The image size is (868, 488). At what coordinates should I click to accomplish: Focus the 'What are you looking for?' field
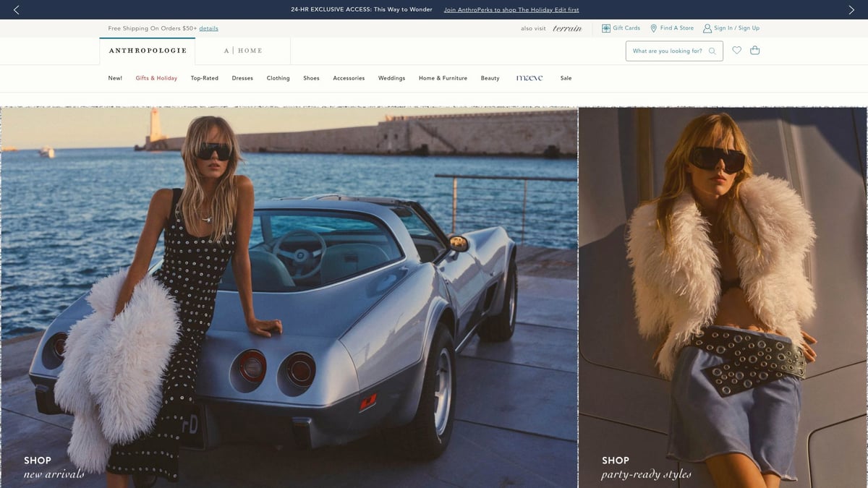(x=665, y=51)
